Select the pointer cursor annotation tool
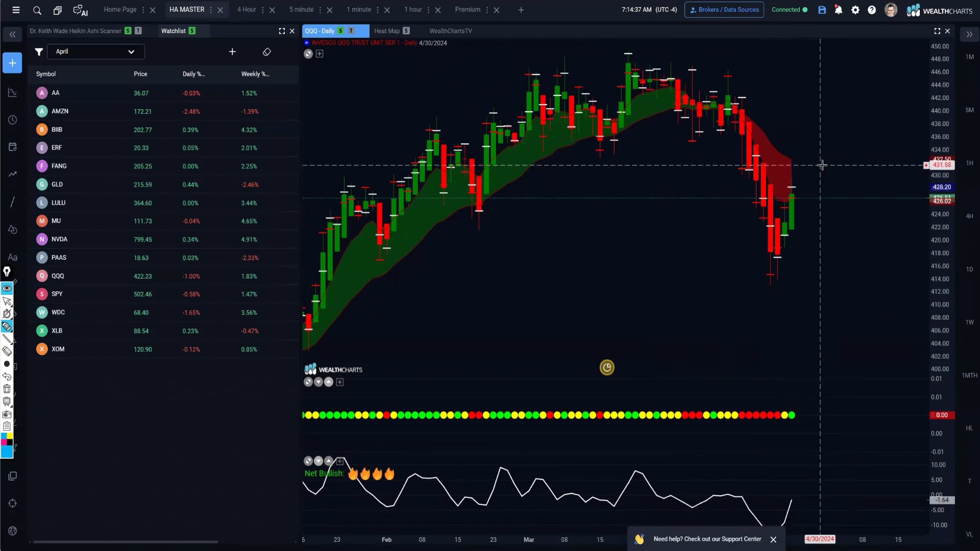 [7, 301]
